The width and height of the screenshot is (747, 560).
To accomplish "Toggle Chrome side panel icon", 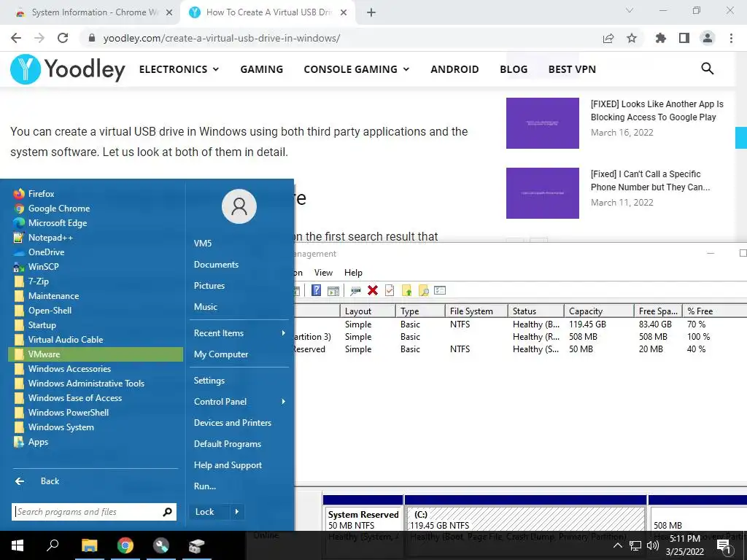I will tap(684, 38).
